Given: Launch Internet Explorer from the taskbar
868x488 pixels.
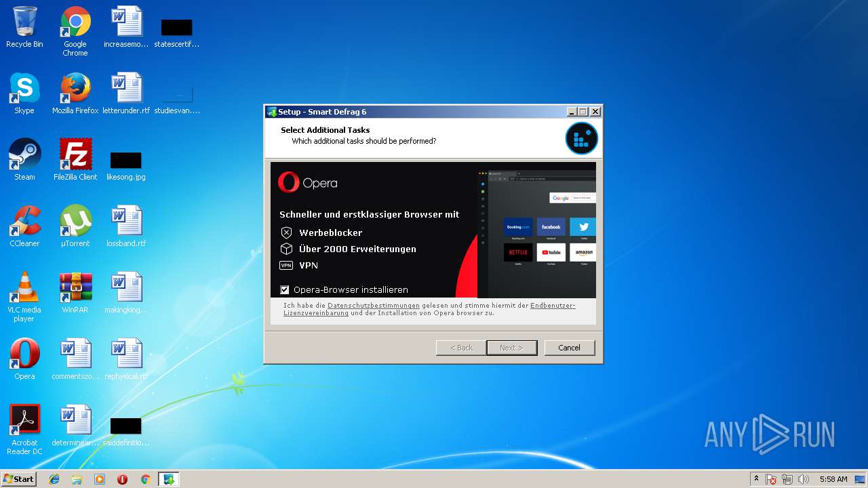Looking at the screenshot, I should click(x=54, y=479).
